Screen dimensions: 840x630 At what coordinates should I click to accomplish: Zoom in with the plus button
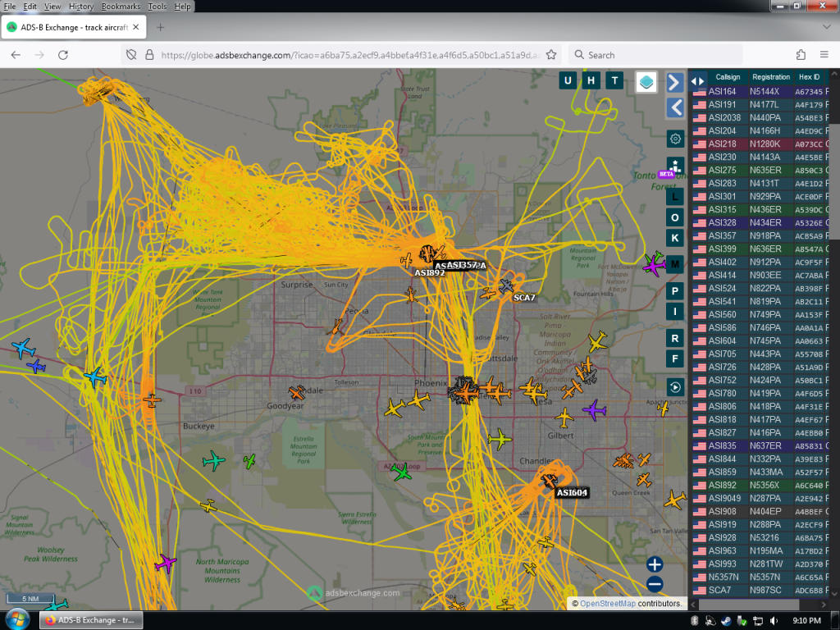654,564
